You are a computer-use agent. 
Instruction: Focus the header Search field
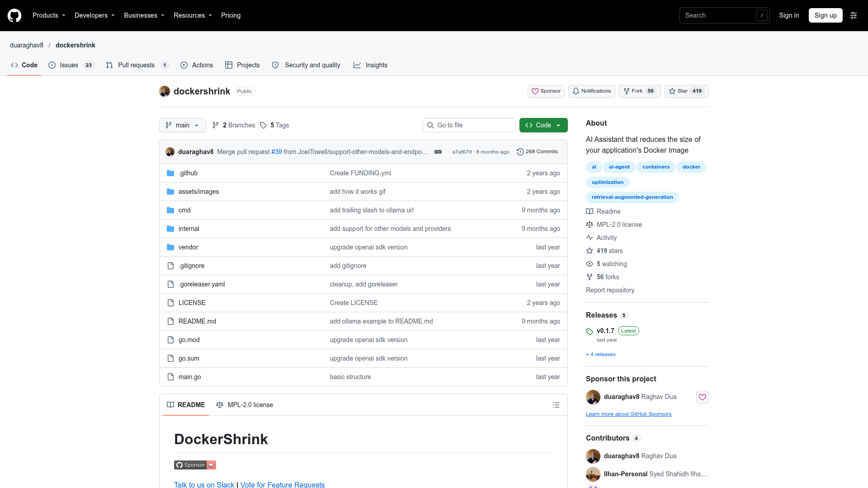[x=724, y=15]
